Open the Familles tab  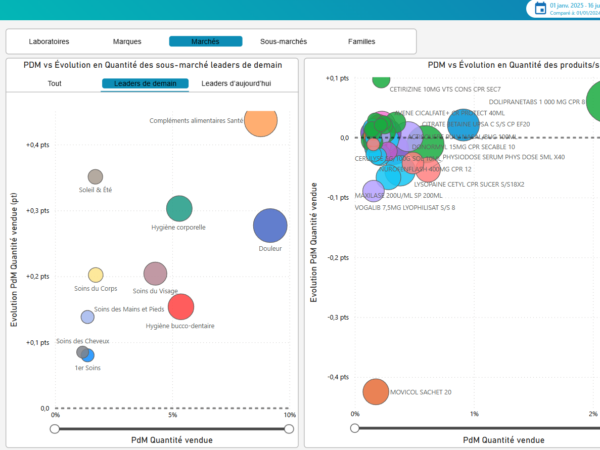click(362, 41)
